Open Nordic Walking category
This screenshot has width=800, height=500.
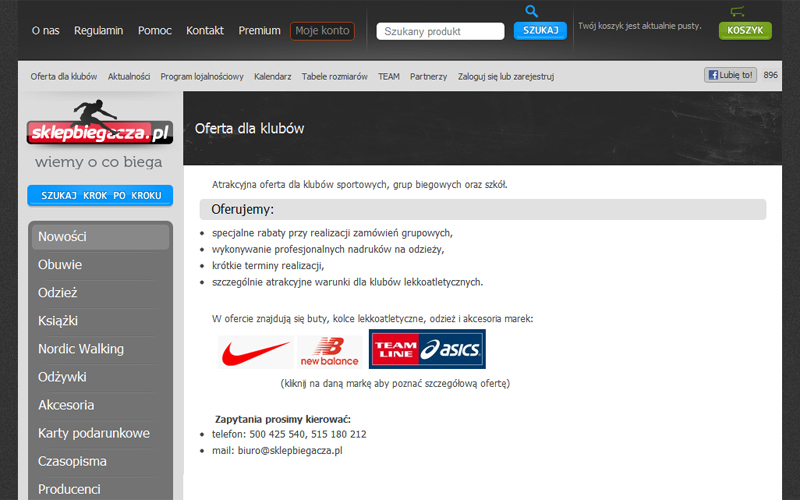pos(81,349)
